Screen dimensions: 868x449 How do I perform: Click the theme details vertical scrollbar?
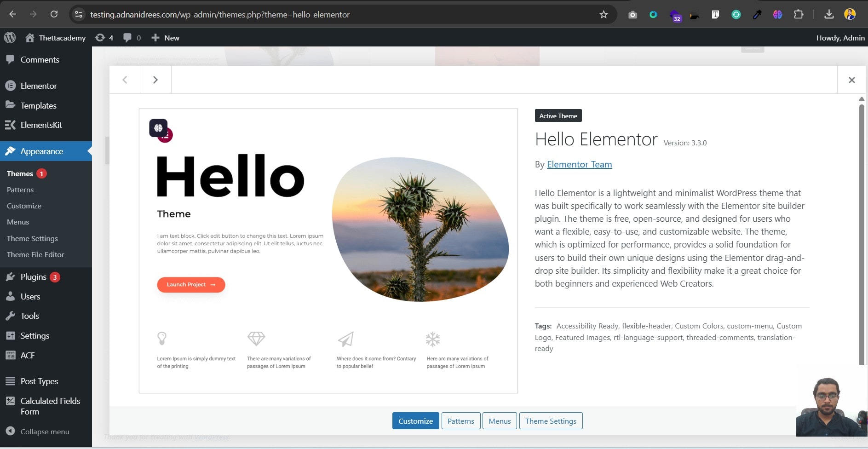coord(862,235)
